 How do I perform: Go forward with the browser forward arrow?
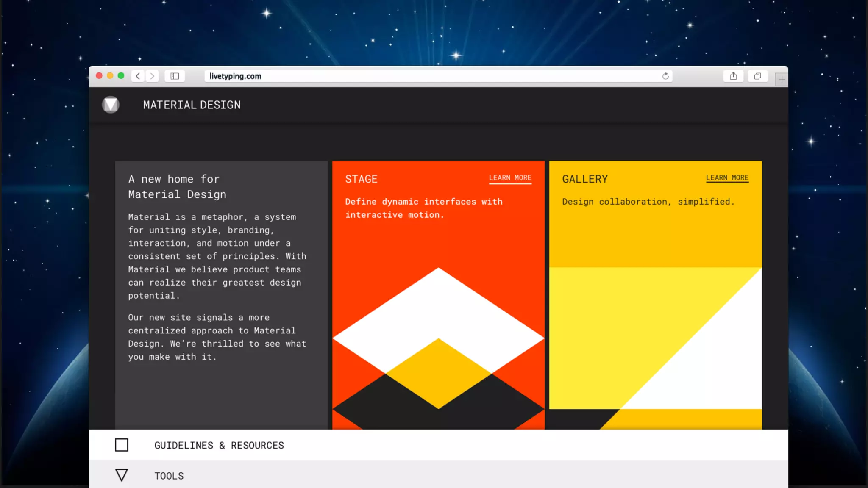point(152,76)
